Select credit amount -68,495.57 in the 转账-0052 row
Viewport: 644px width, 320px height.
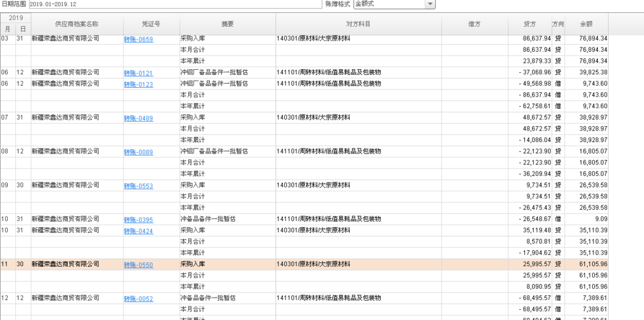click(535, 298)
